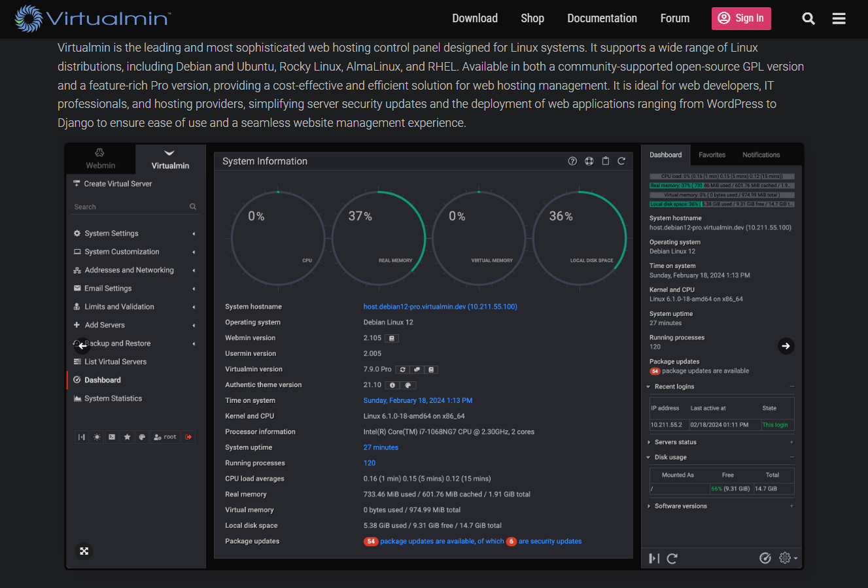
Task: Click the refresh icon beside 7.9.0 Pro
Action: click(x=403, y=370)
